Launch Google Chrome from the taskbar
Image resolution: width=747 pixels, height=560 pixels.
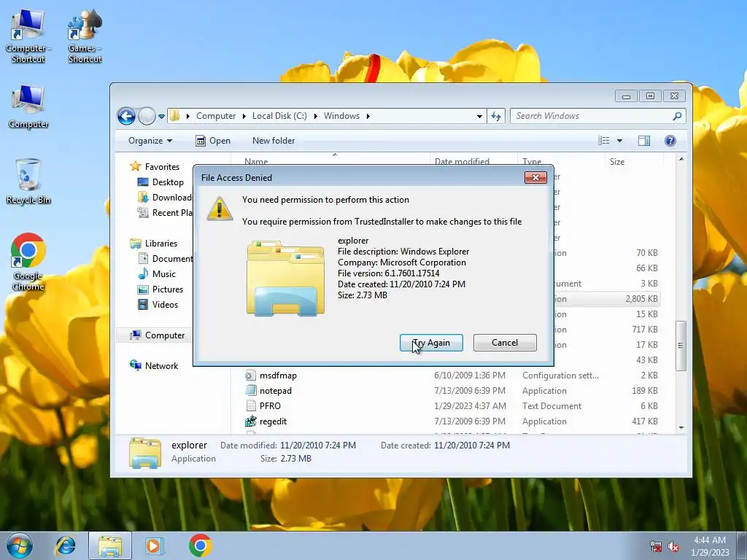click(200, 545)
